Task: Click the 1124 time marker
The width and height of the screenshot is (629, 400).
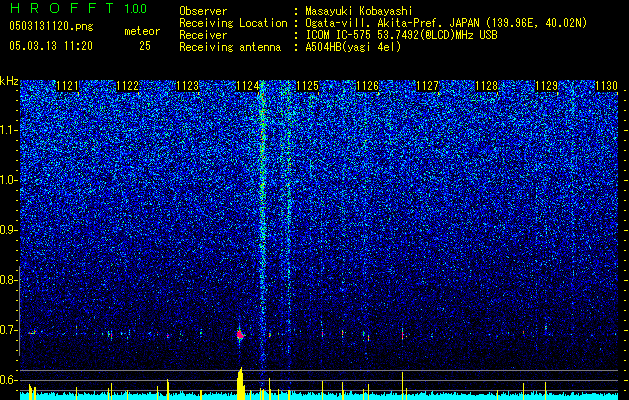Action: pyautogui.click(x=248, y=86)
